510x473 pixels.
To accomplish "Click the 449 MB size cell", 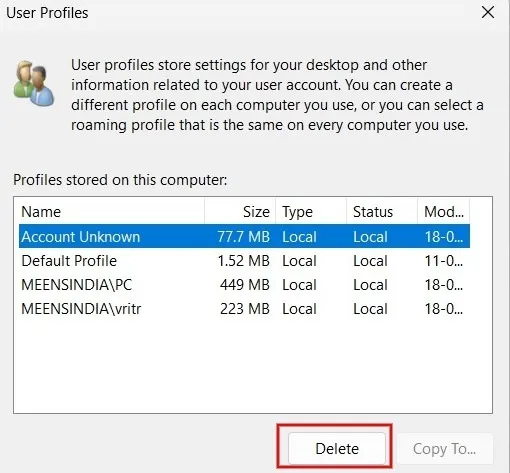I will pos(245,285).
